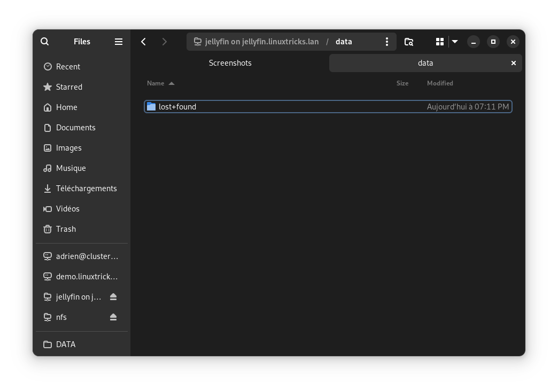Eject the jellyfin network mount
This screenshot has width=558, height=392.
[x=113, y=296]
